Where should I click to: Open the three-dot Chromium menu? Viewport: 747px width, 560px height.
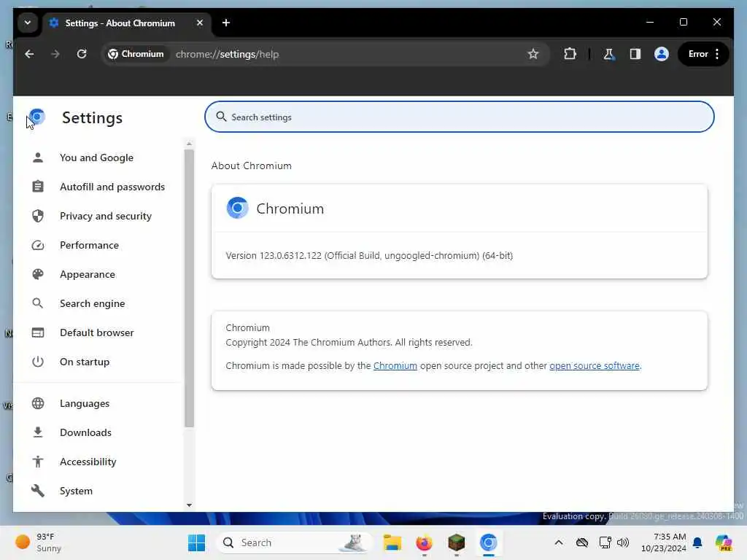coord(717,54)
